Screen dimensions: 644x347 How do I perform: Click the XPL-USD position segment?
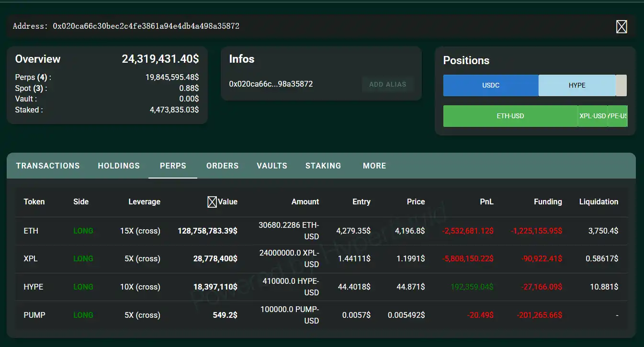593,116
